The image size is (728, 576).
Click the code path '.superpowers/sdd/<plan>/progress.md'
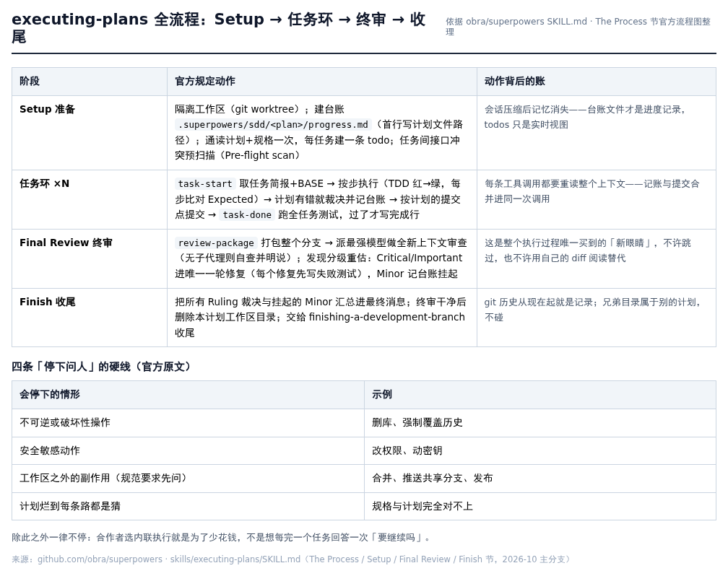(273, 124)
